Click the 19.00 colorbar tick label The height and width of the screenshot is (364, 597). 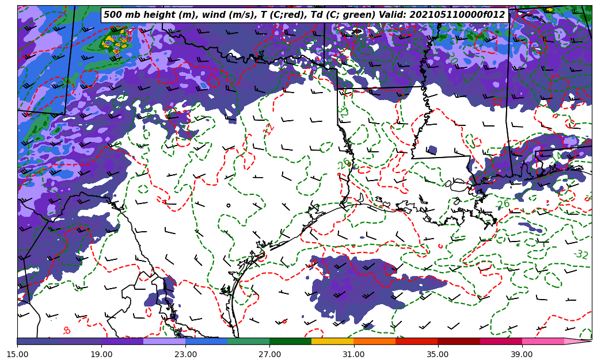101,354
